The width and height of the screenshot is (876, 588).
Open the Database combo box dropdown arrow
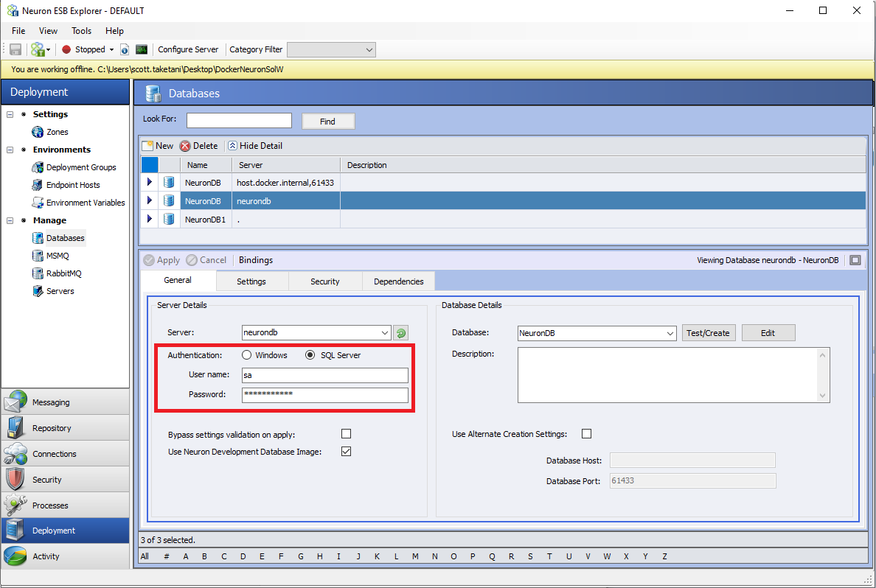(x=670, y=333)
